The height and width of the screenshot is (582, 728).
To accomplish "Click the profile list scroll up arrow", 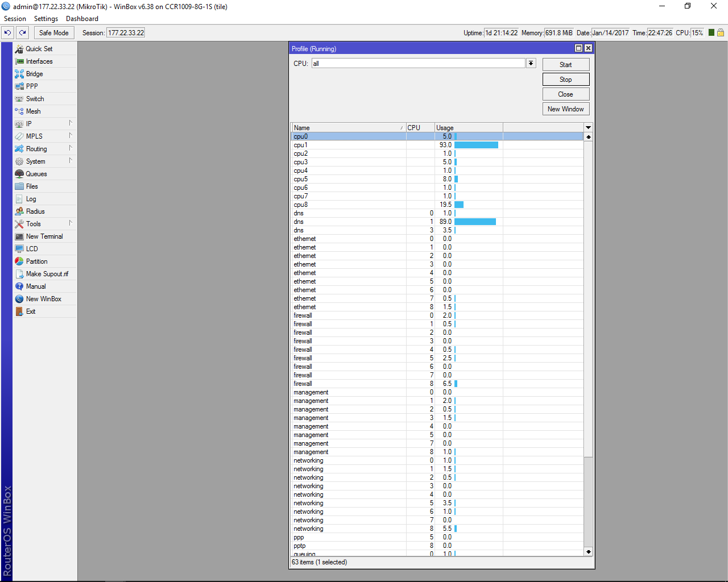I will (x=588, y=136).
